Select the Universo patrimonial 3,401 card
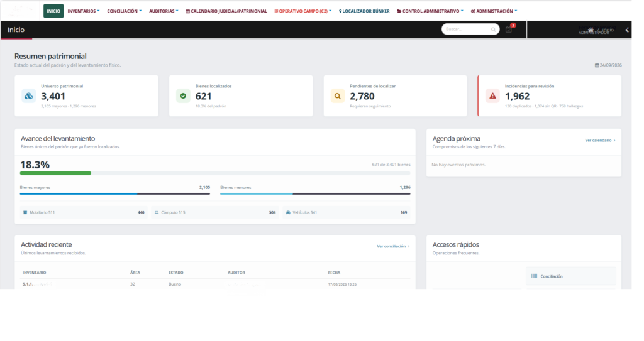This screenshot has height=341, width=644. (x=86, y=95)
